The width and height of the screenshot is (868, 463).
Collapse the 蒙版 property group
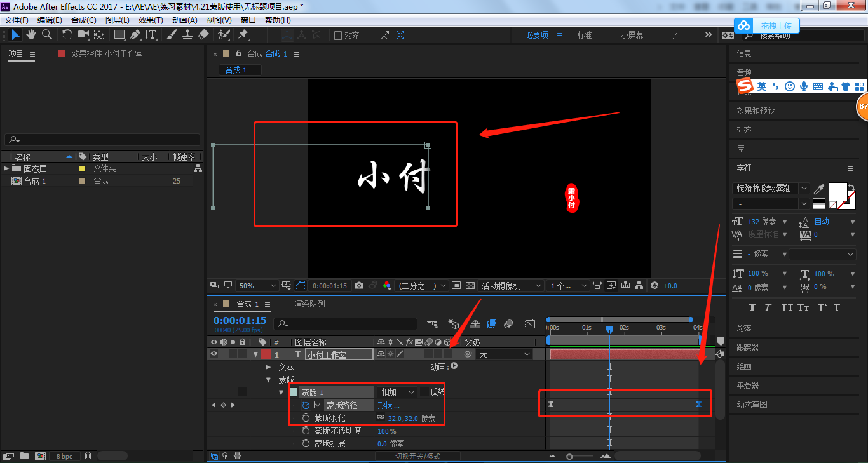coord(268,380)
